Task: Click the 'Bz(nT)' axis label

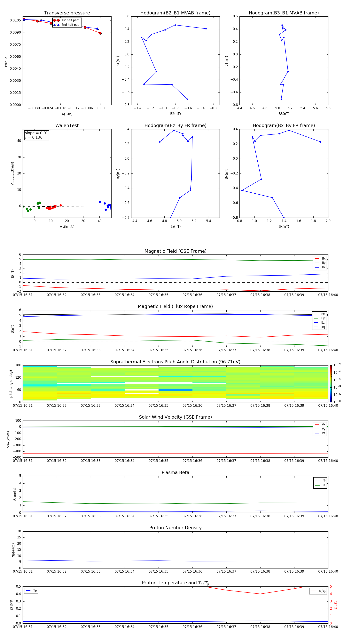Action: point(175,227)
